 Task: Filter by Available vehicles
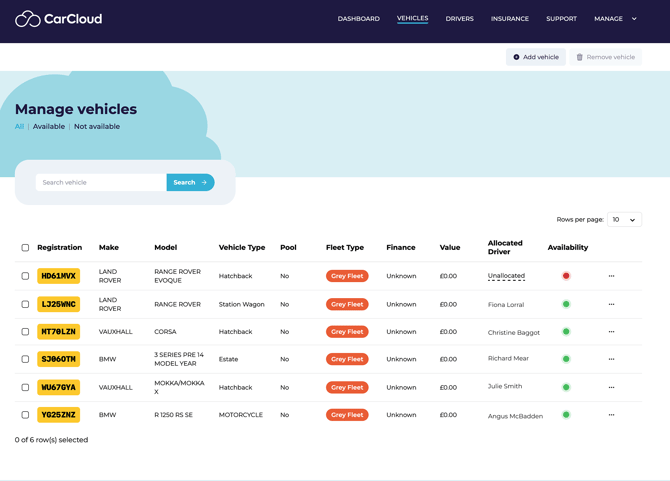pyautogui.click(x=49, y=126)
